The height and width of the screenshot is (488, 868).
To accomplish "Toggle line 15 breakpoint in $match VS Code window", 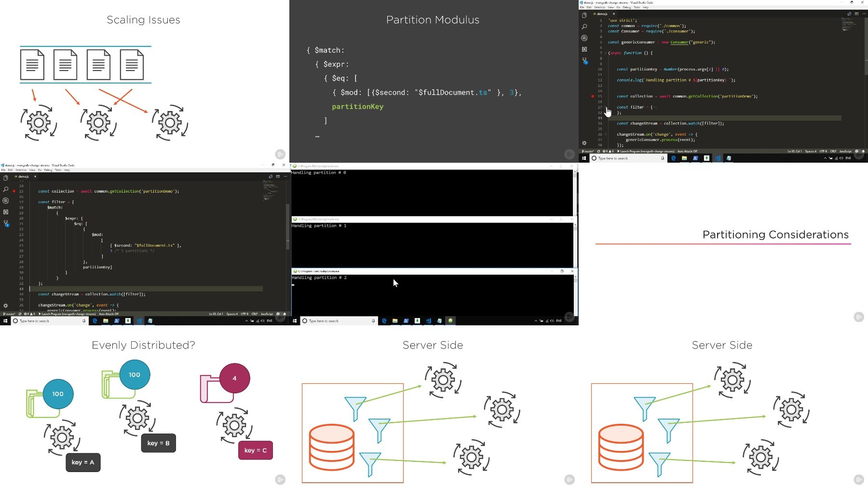I will point(14,191).
